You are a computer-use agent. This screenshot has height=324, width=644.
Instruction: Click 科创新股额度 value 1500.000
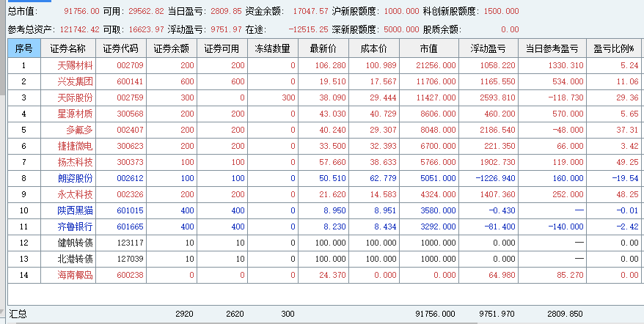tap(502, 11)
